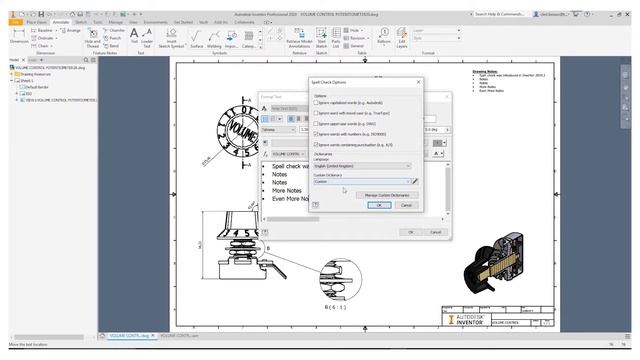Open Edit Layers
The image size is (640, 360).
pyautogui.click(x=402, y=38)
